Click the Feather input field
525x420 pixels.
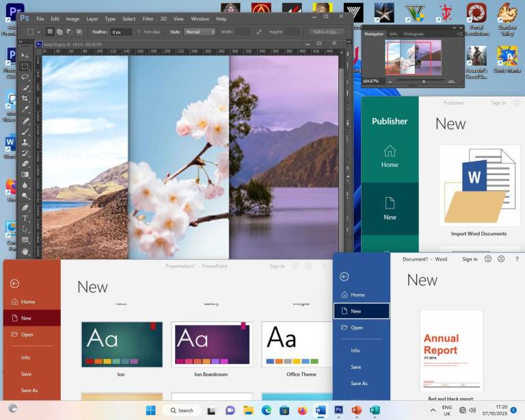point(121,32)
